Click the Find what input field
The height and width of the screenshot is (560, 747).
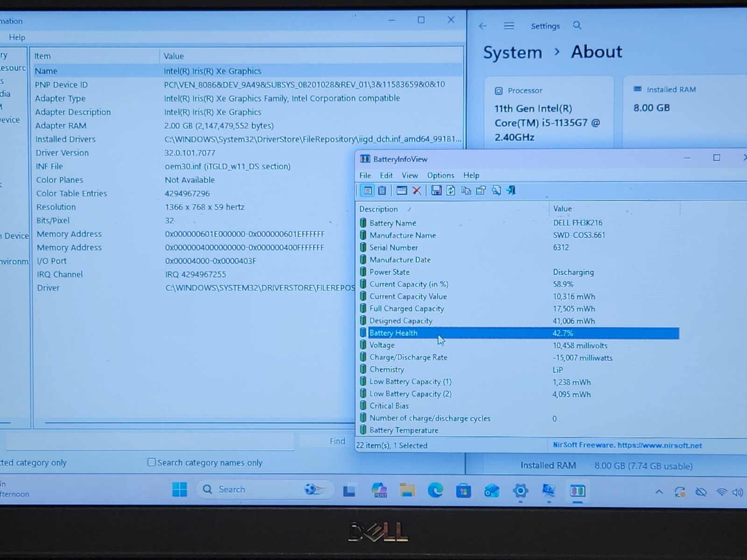[x=149, y=441]
